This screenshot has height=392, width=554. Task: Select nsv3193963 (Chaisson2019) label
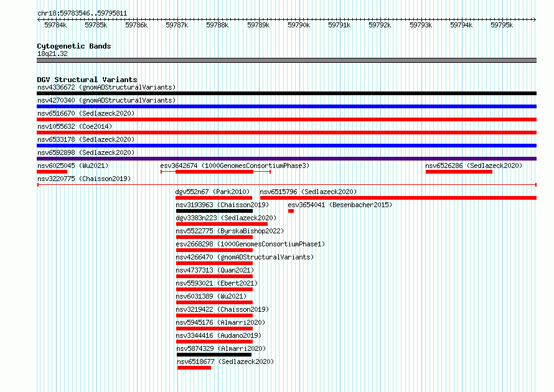click(222, 205)
